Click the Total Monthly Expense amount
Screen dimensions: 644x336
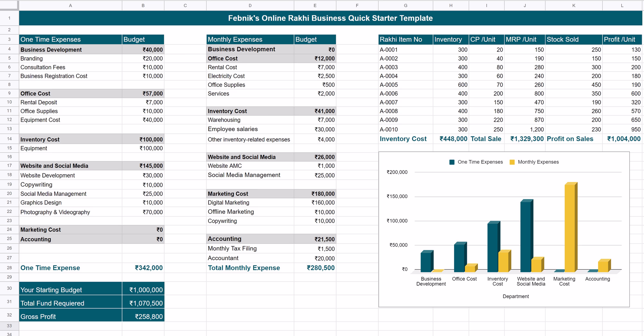point(315,268)
